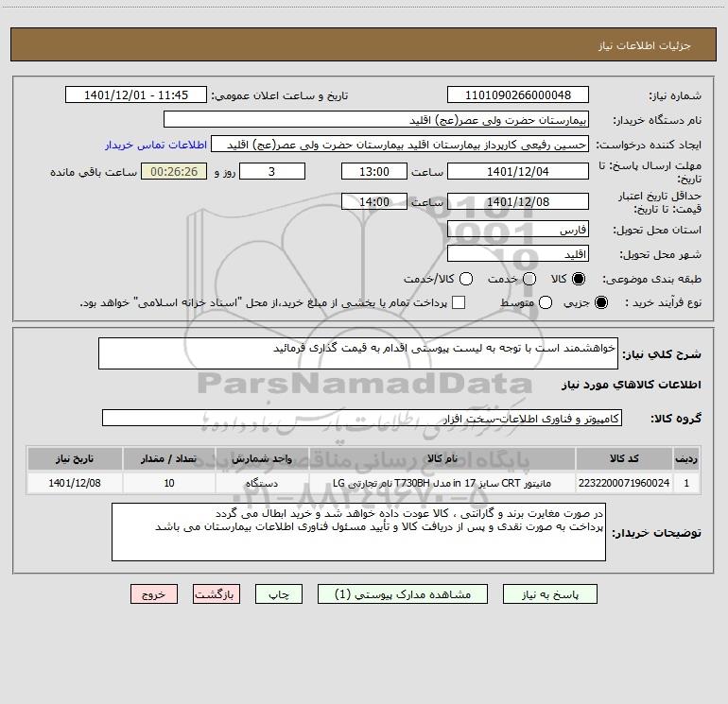
Task: Click the goods group field کامپیوتر و فناوری اطلاعات
Action: [x=362, y=418]
